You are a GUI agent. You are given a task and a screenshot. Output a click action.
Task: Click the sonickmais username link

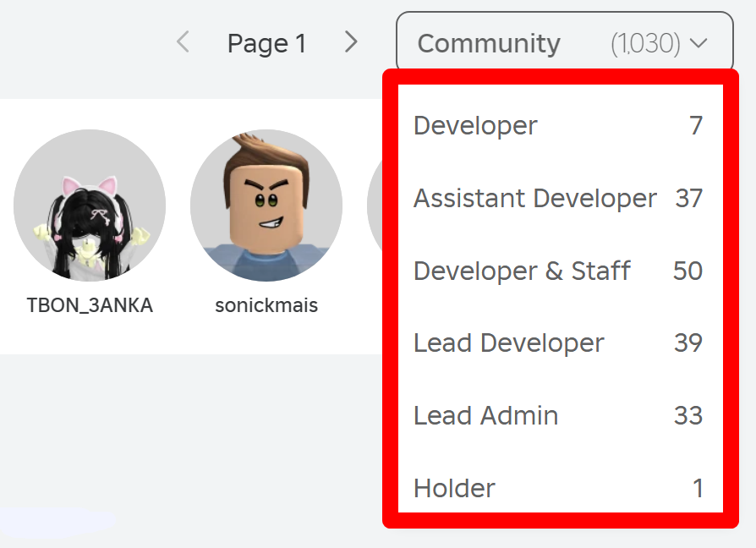click(x=266, y=305)
